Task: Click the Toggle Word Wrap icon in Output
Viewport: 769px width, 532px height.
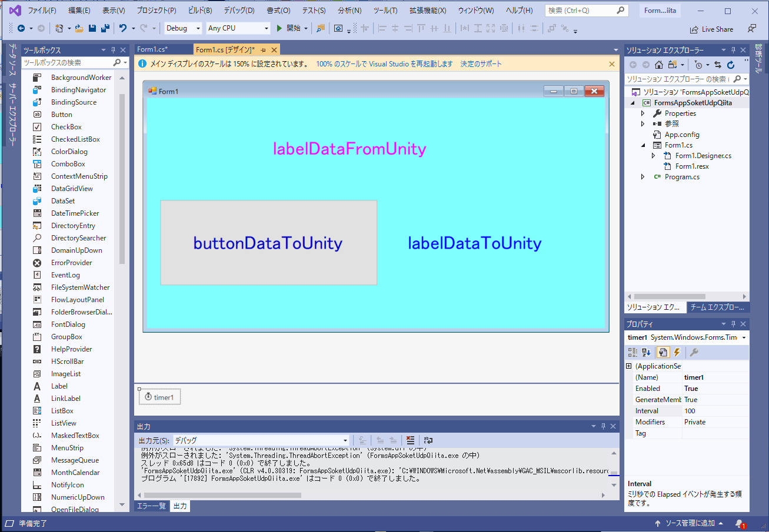Action: (428, 440)
